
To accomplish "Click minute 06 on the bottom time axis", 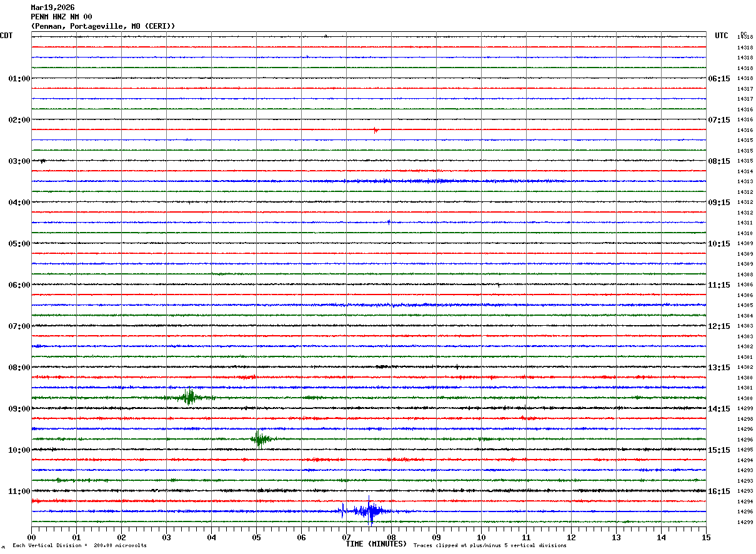I will pyautogui.click(x=301, y=537).
